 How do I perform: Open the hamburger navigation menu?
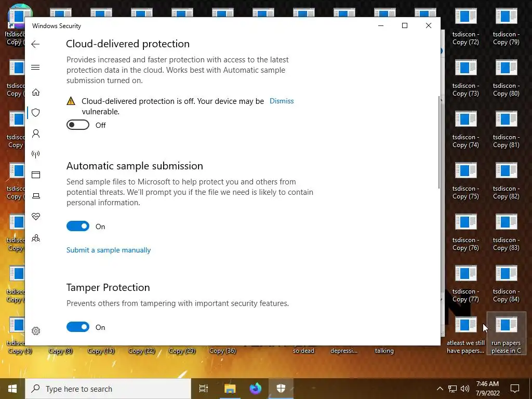click(35, 67)
